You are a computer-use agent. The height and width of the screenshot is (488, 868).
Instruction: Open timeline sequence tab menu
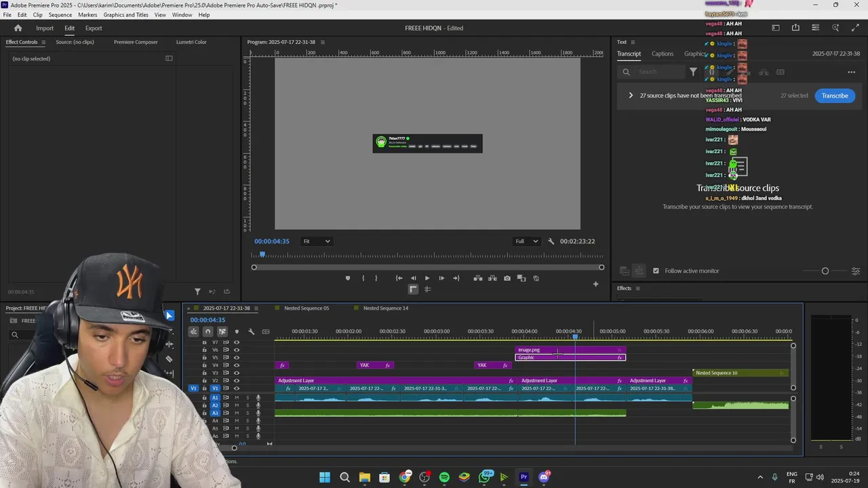[256, 308]
